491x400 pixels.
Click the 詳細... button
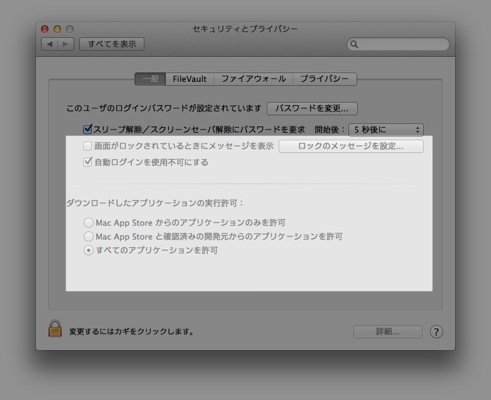pos(388,332)
